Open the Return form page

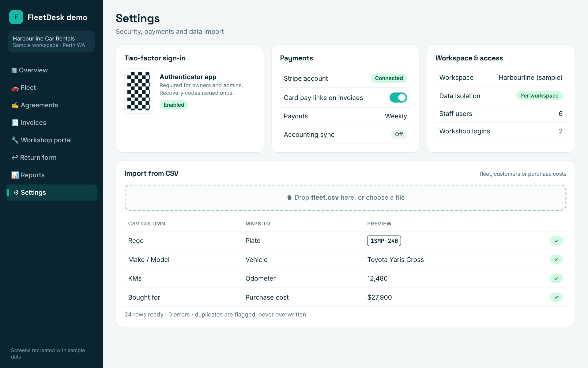point(51,158)
